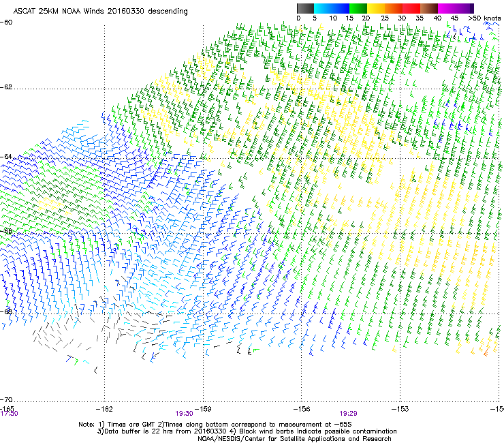Click the 17:50 measurement time label

pos(10,414)
